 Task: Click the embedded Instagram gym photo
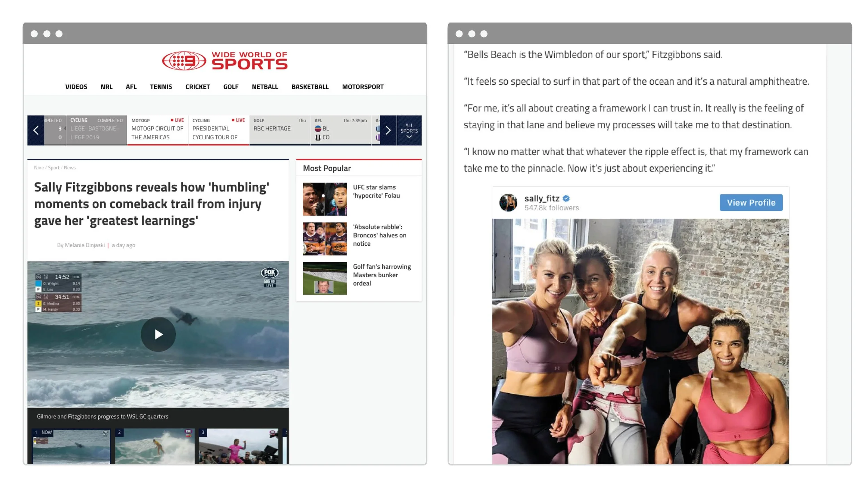click(640, 341)
